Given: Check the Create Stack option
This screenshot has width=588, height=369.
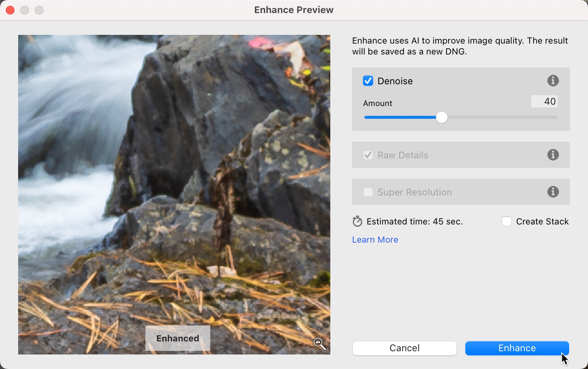Looking at the screenshot, I should click(507, 221).
